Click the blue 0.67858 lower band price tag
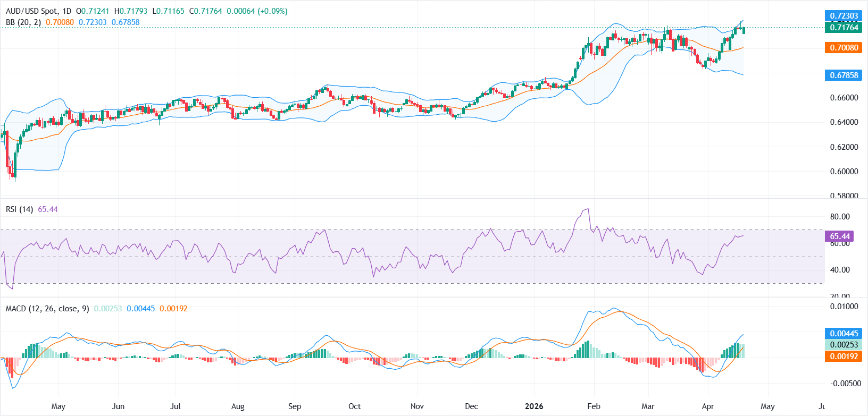 coord(844,75)
